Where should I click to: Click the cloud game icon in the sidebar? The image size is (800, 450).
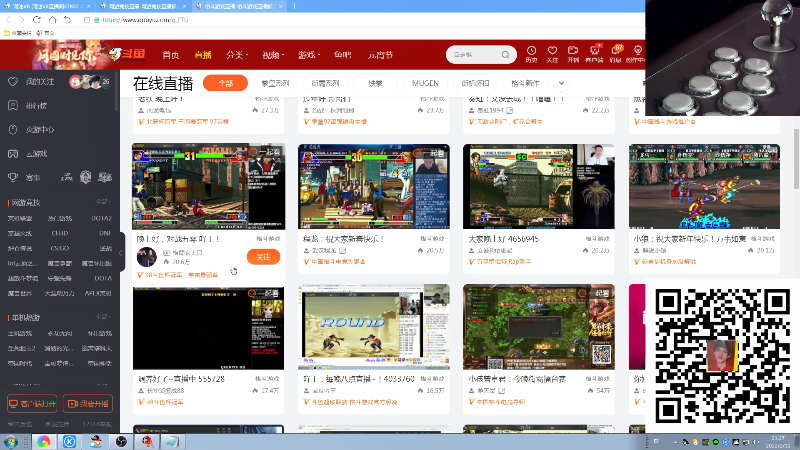point(13,154)
